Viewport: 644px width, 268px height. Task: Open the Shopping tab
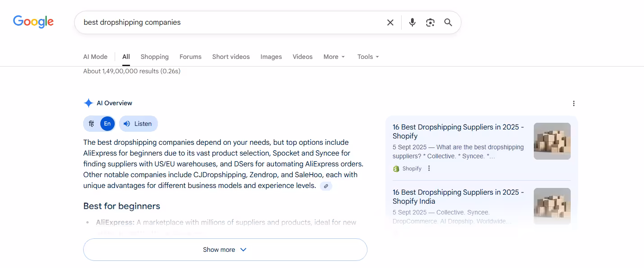pyautogui.click(x=155, y=57)
